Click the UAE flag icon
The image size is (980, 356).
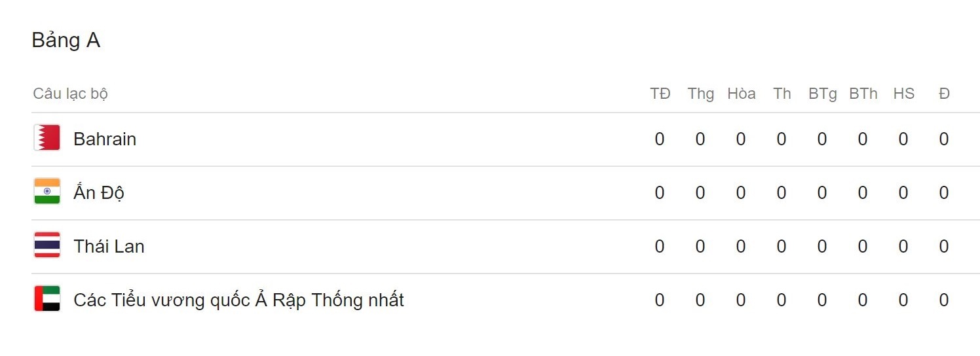[x=47, y=299]
